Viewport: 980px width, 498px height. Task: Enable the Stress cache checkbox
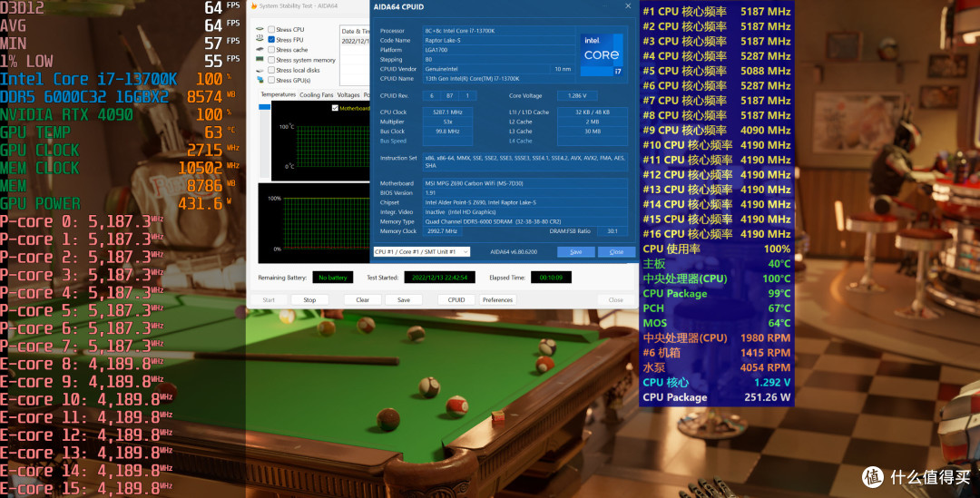pos(271,49)
